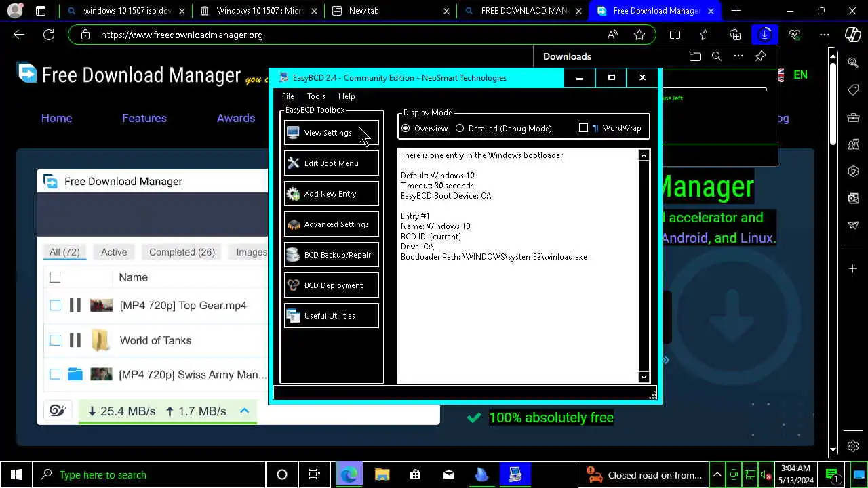This screenshot has height=488, width=868.
Task: Go back in Edge browser
Action: point(19,35)
